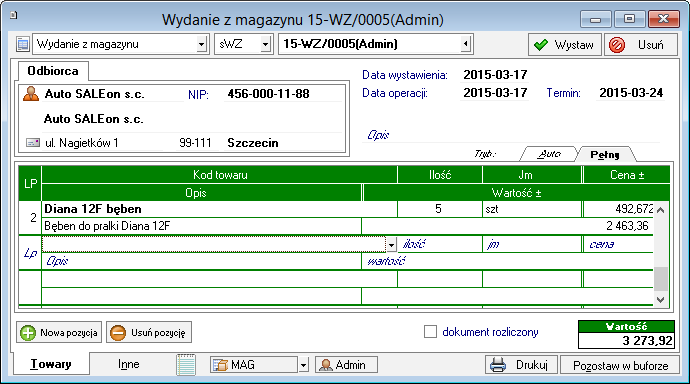
Task: Click the Wartość ± column header
Action: pos(516,193)
